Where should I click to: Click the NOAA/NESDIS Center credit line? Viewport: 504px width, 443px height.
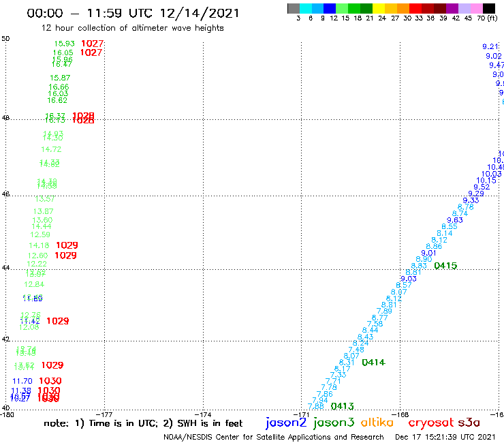274,437
